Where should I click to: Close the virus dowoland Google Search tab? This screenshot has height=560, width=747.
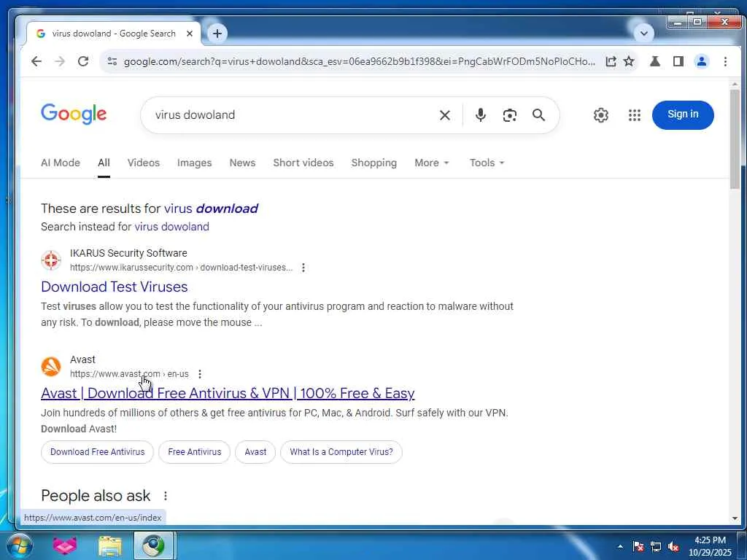click(x=190, y=34)
